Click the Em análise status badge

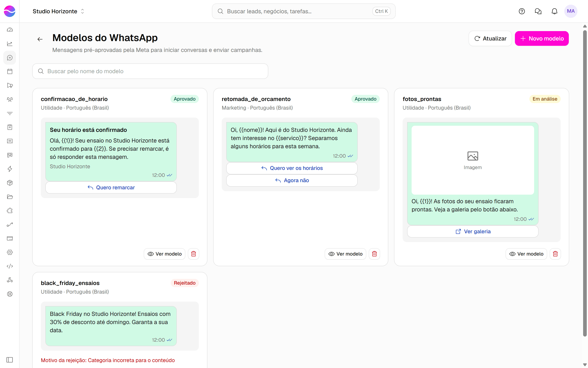[x=545, y=99]
